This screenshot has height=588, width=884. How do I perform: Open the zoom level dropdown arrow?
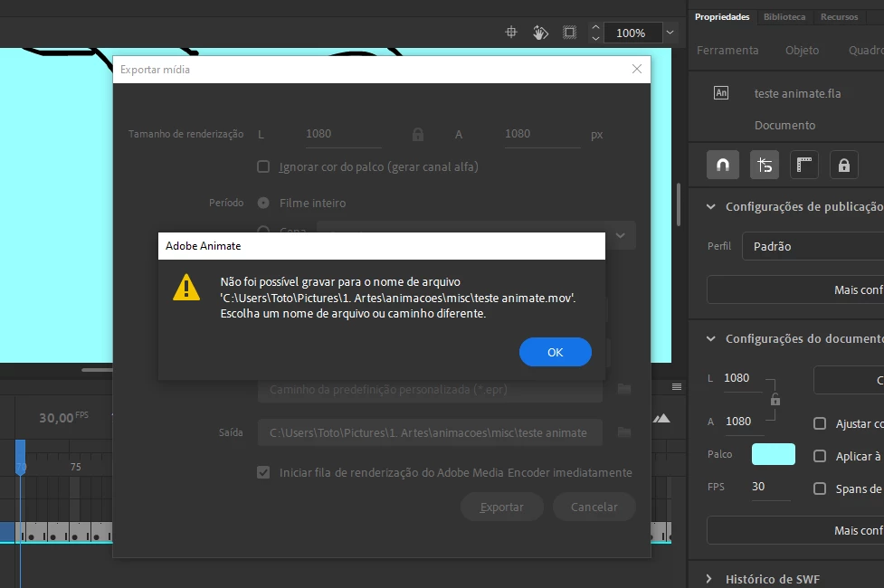pyautogui.click(x=670, y=33)
